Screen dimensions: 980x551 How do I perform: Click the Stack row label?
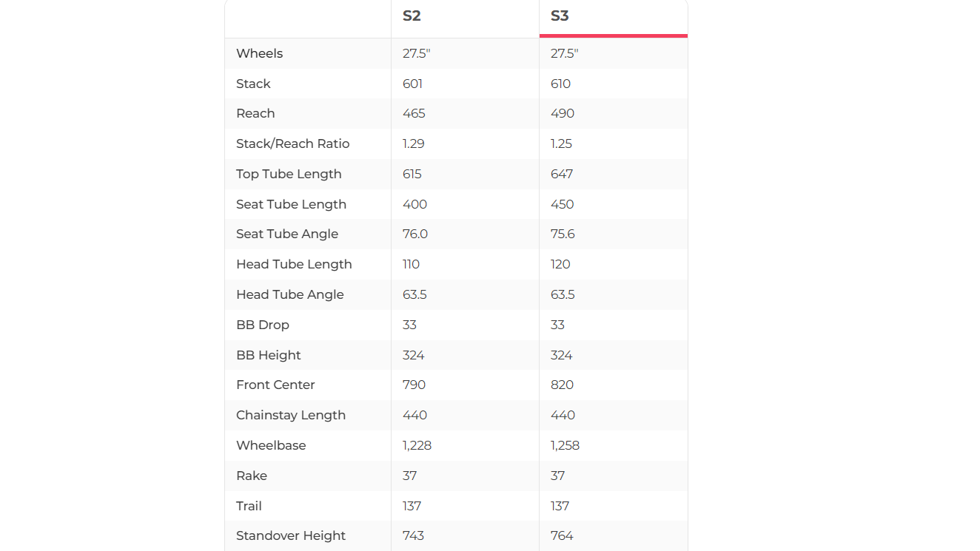tap(253, 84)
